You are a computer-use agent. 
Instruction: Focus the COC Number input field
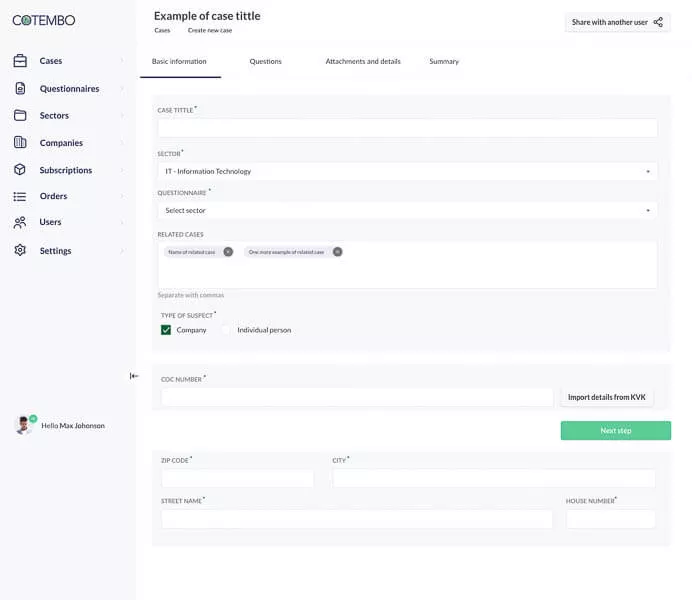(x=357, y=397)
